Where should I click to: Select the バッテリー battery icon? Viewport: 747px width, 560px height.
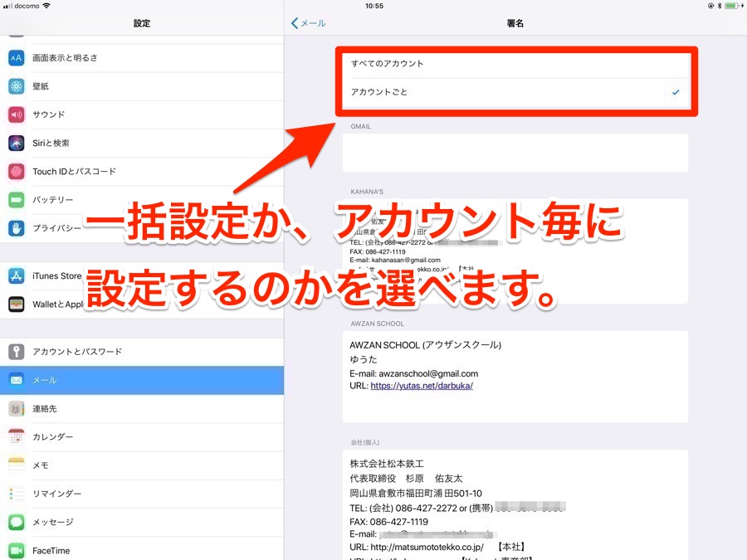(x=15, y=199)
